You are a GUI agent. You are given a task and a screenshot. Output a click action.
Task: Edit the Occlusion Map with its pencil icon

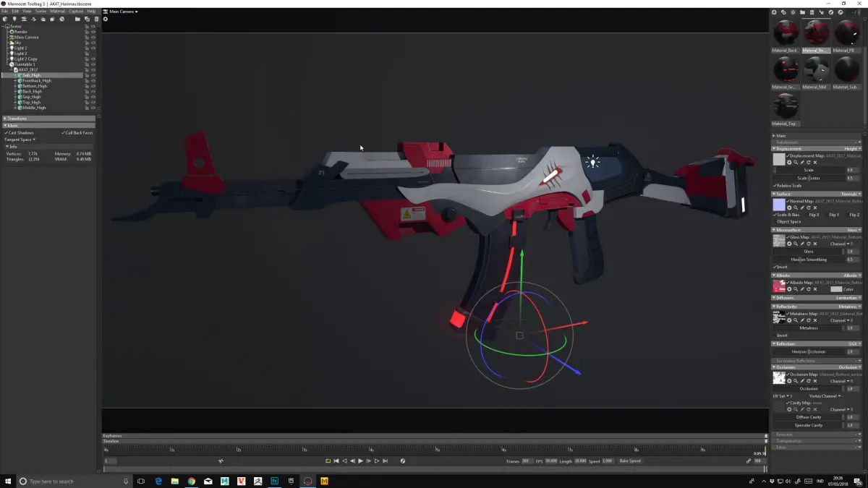(x=802, y=380)
